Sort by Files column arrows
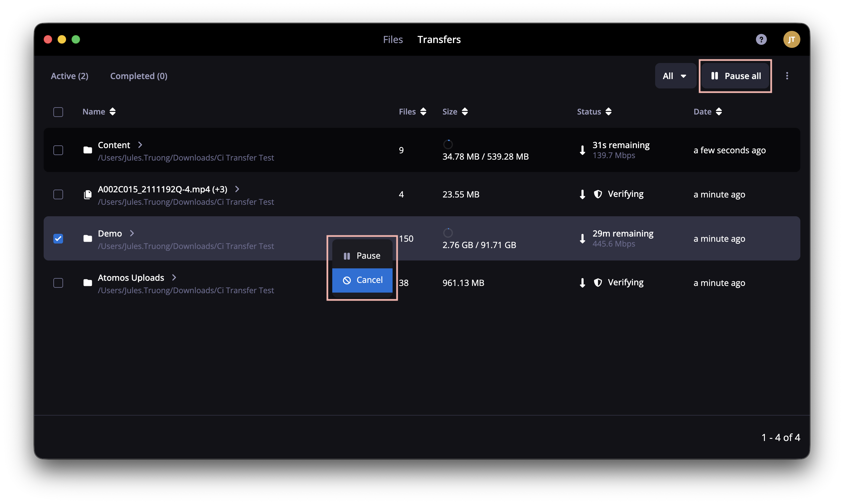Image resolution: width=844 pixels, height=504 pixels. [x=423, y=112]
